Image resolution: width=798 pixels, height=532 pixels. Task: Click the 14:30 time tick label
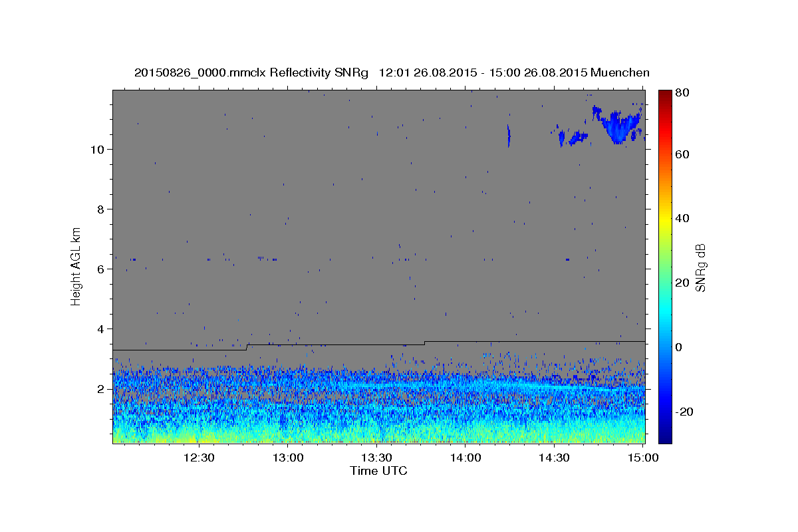(x=553, y=458)
